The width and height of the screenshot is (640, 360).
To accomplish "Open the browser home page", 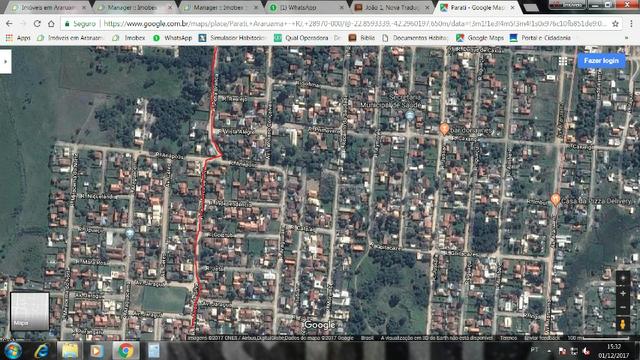I will coord(51,24).
